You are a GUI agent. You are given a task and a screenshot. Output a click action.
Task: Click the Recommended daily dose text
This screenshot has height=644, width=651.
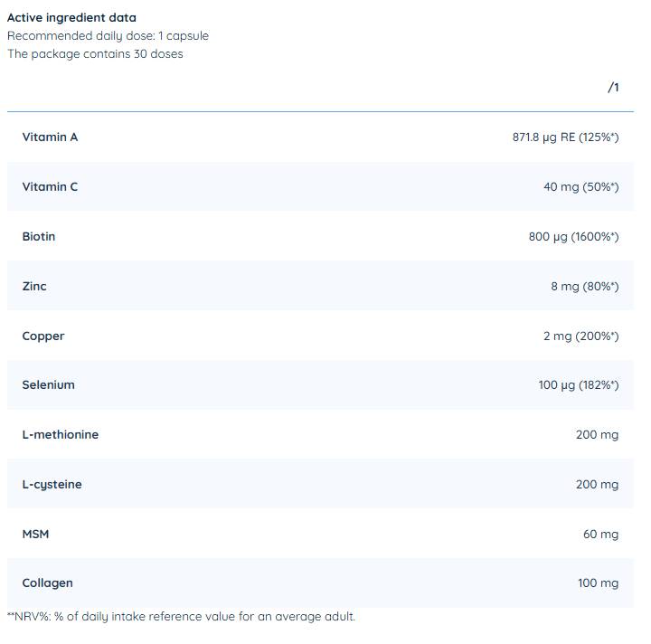coord(108,35)
